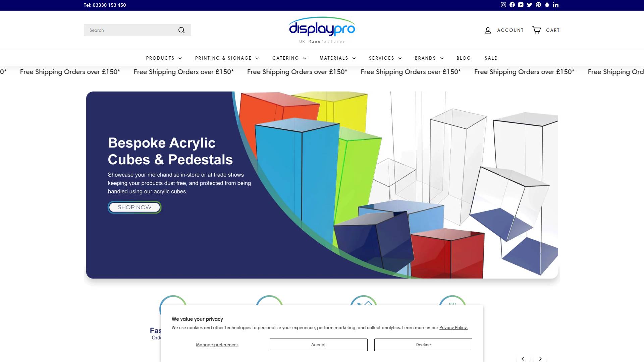The height and width of the screenshot is (362, 644).
Task: Open the BLOG menu item
Action: pyautogui.click(x=464, y=58)
